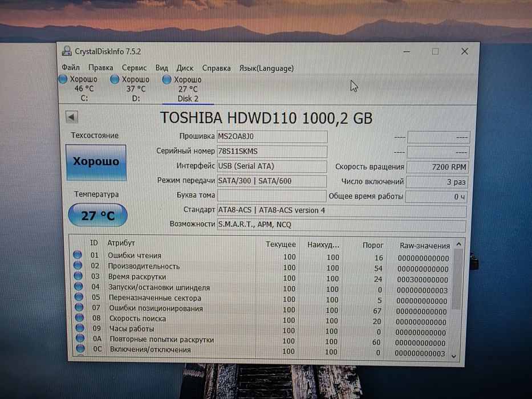532x399 pixels.
Task: Click status orb for 04 Запуски/остановки шпинделя
Action: tap(78, 286)
